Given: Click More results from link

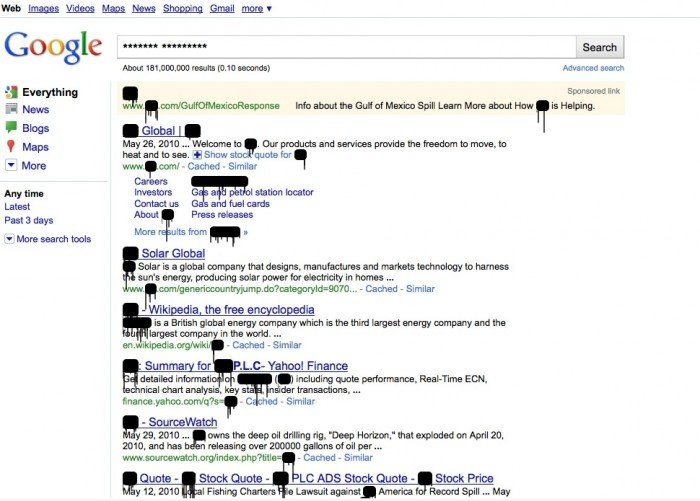Looking at the screenshot, I should pyautogui.click(x=191, y=232).
